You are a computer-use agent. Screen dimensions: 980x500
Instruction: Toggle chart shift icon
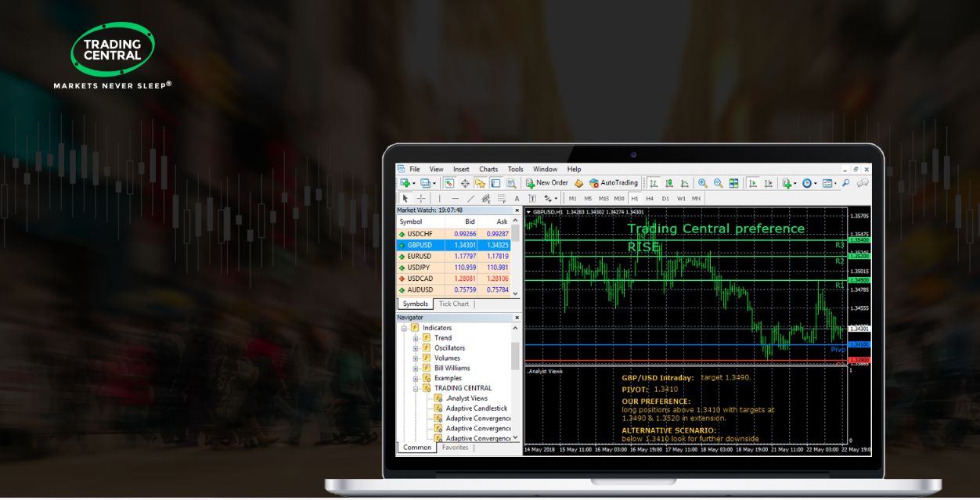click(x=769, y=183)
